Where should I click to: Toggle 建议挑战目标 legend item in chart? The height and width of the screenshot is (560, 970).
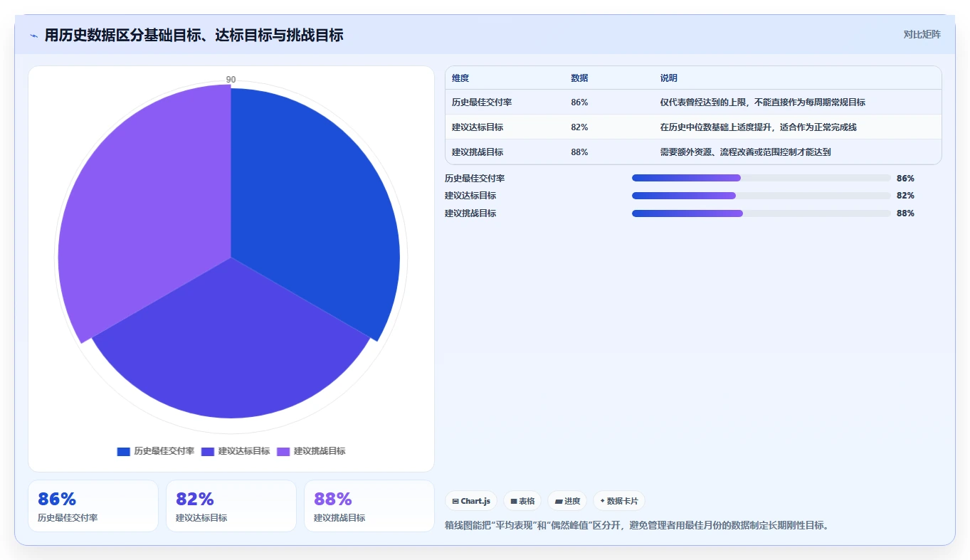click(311, 451)
